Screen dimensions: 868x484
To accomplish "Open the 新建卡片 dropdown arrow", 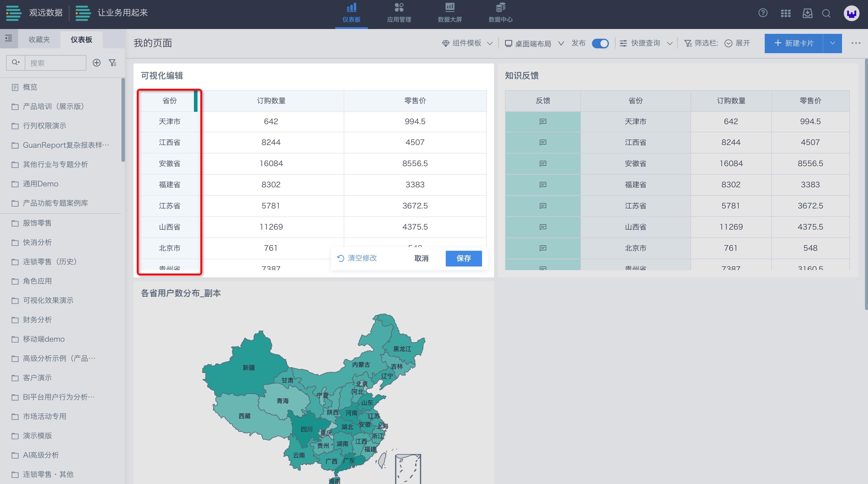I will point(833,43).
